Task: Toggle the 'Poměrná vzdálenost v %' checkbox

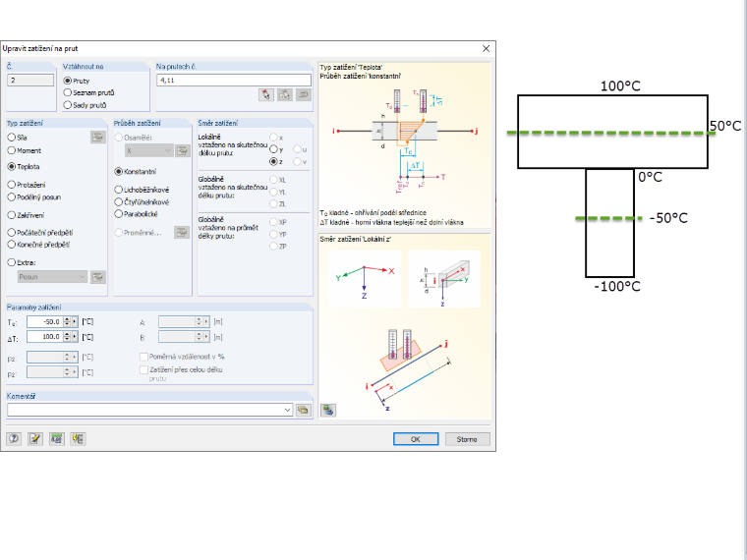Action: coord(144,357)
